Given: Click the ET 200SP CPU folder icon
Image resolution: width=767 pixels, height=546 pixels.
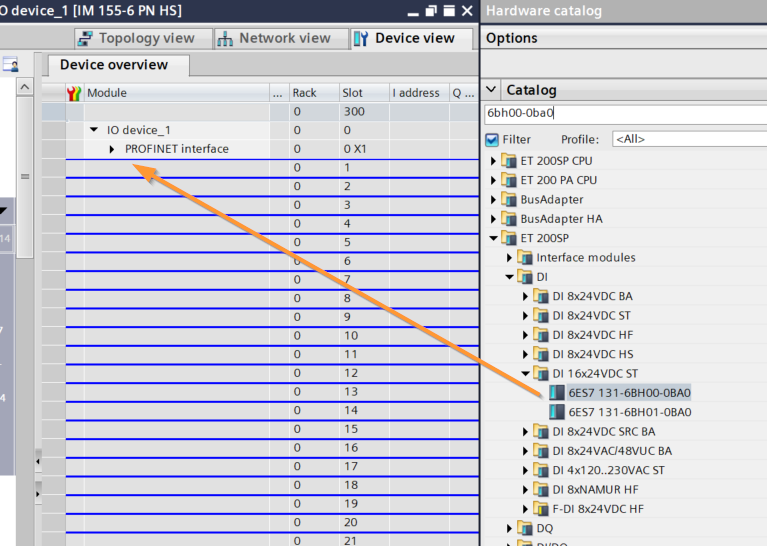Looking at the screenshot, I should [x=509, y=161].
